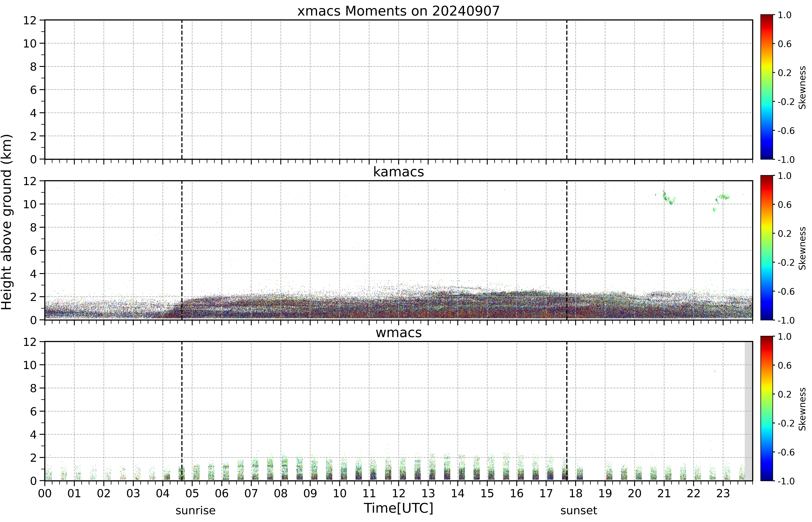Click the 'Time[UTC]' x-axis label

[x=399, y=508]
